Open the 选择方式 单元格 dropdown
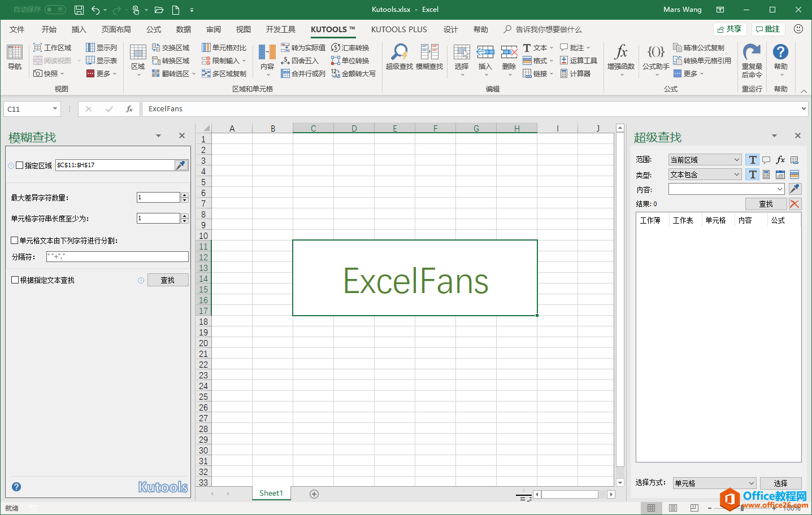The height and width of the screenshot is (515, 812). coord(714,483)
